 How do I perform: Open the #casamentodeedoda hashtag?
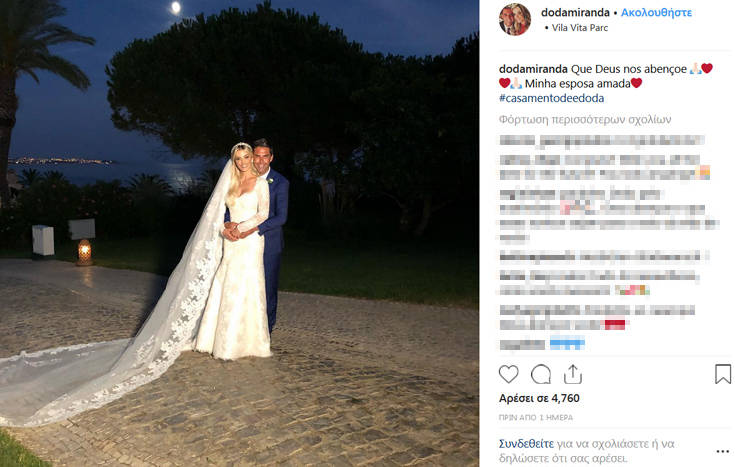point(551,98)
